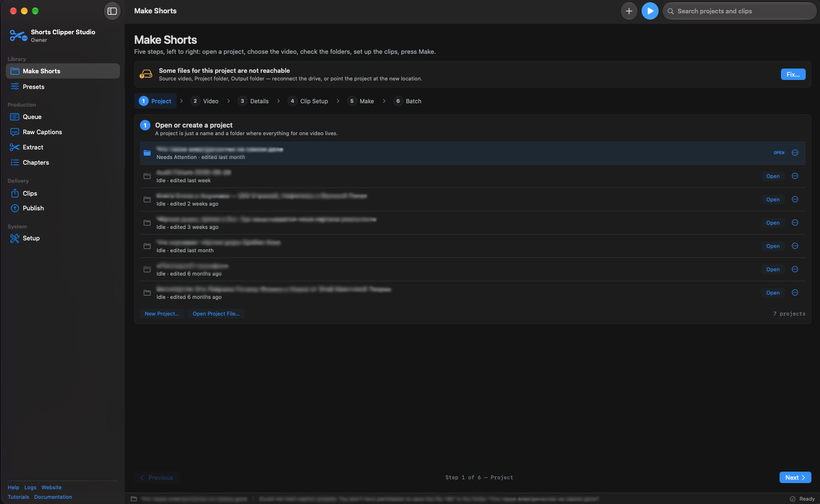This screenshot has height=504, width=820.
Task: Open the Help link
Action: [x=13, y=487]
